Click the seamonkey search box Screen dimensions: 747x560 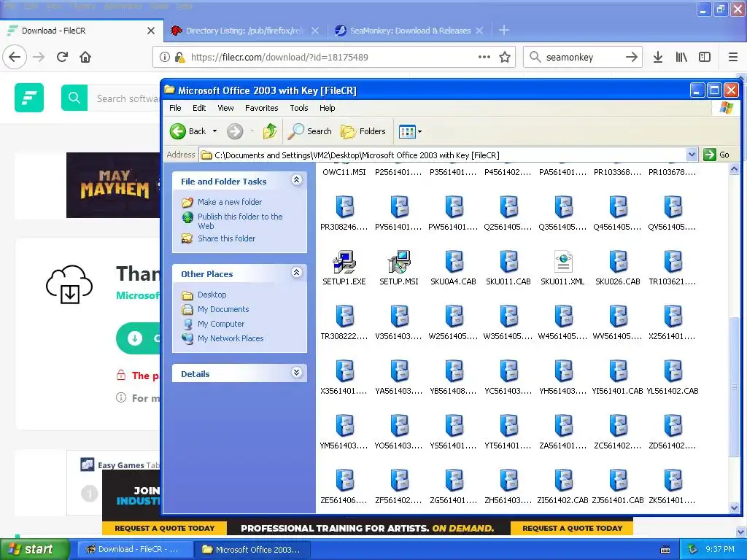coord(582,57)
